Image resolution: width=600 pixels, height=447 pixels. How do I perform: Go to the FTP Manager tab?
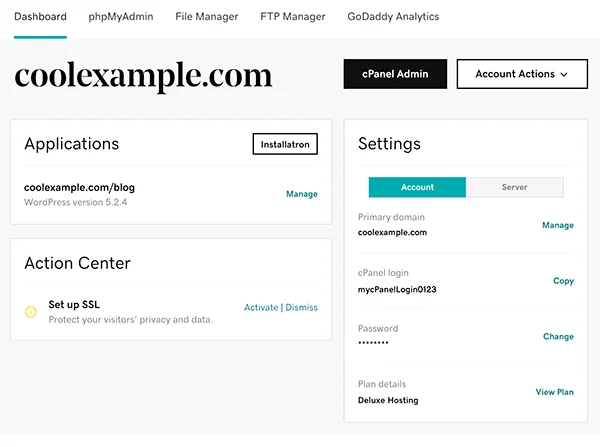(293, 17)
